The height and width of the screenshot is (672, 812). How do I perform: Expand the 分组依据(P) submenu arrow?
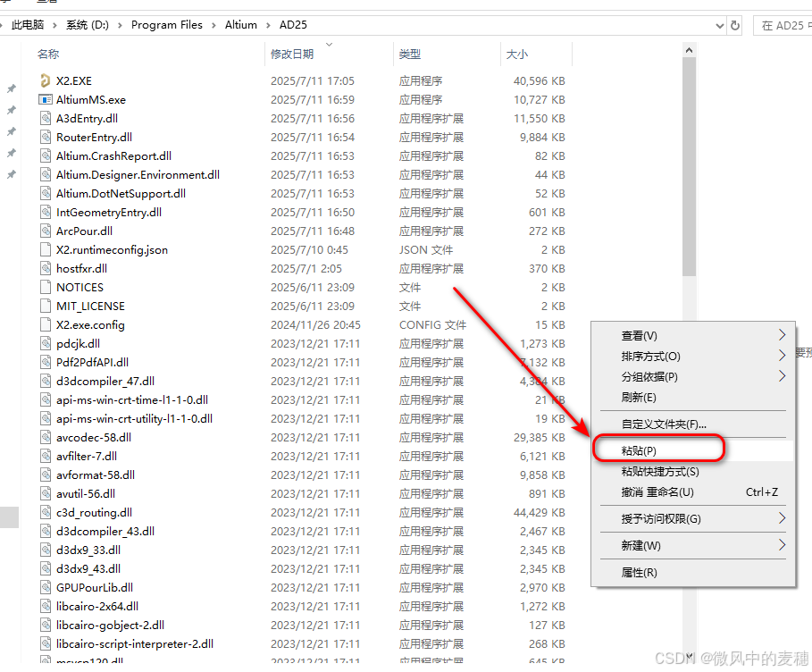[x=782, y=376]
